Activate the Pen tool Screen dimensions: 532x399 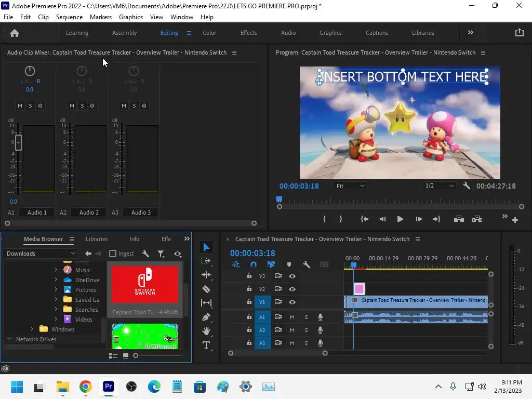[206, 317]
